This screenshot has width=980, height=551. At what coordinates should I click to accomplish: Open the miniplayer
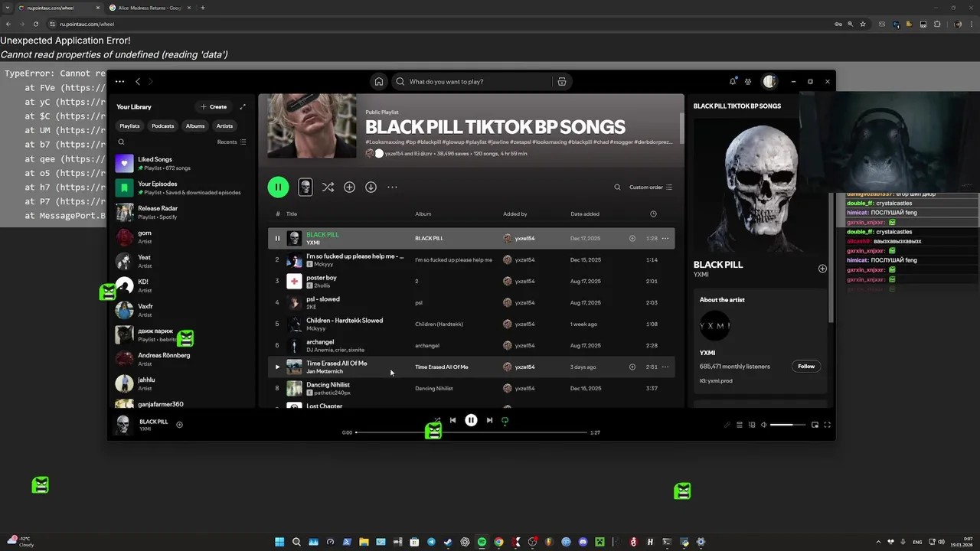coord(815,425)
